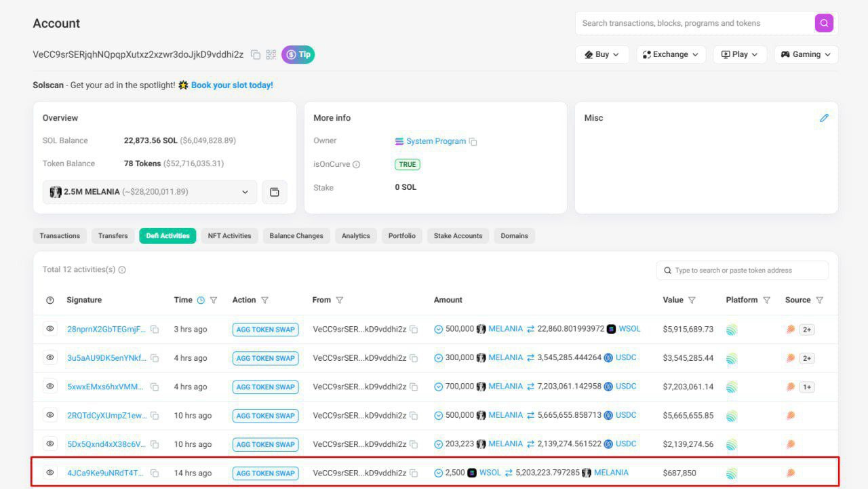The width and height of the screenshot is (868, 489).
Task: Copy signature 2RQTdCyXUmpZ1ew
Action: [155, 416]
